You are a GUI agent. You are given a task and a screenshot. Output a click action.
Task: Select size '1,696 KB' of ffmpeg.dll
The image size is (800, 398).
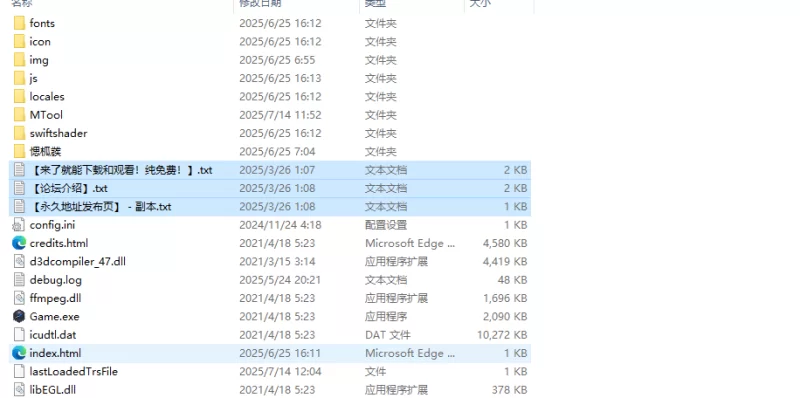point(505,298)
